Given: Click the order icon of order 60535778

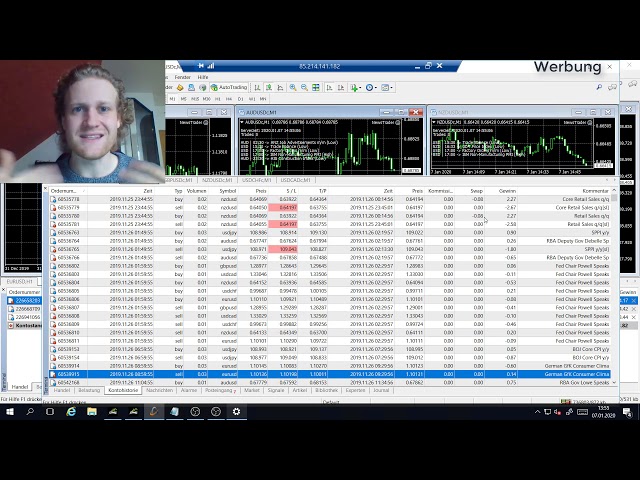Looking at the screenshot, I should pyautogui.click(x=54, y=199).
